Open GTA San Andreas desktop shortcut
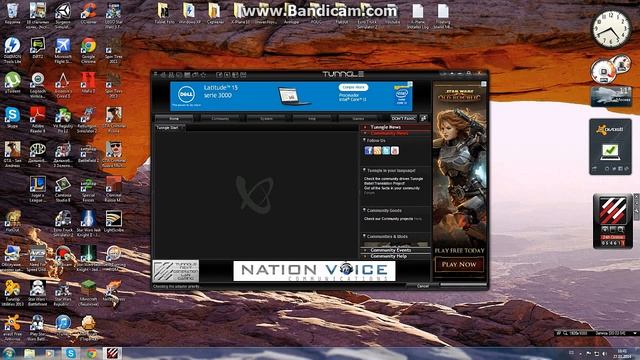 pyautogui.click(x=12, y=154)
